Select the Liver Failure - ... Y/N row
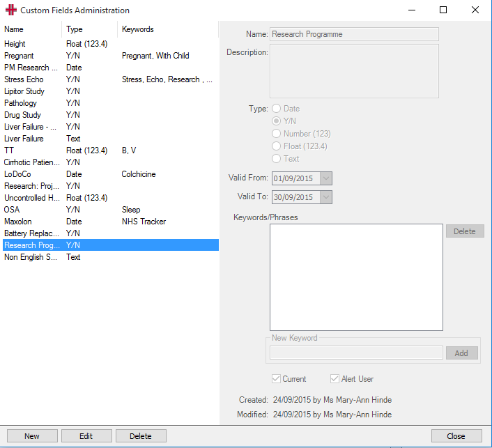This screenshot has height=448, width=492. point(111,127)
